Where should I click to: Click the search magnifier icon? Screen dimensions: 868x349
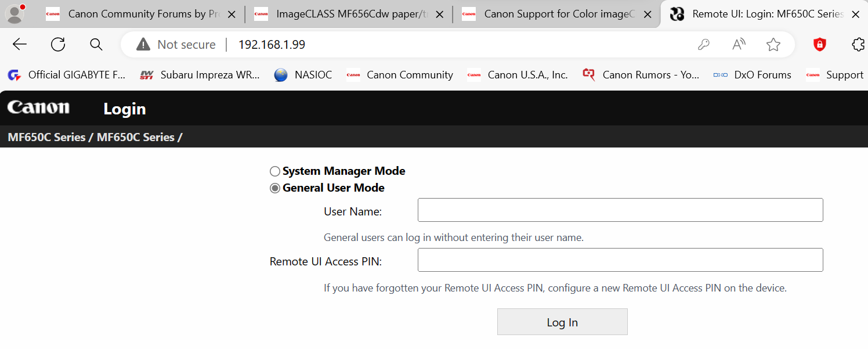pos(96,45)
